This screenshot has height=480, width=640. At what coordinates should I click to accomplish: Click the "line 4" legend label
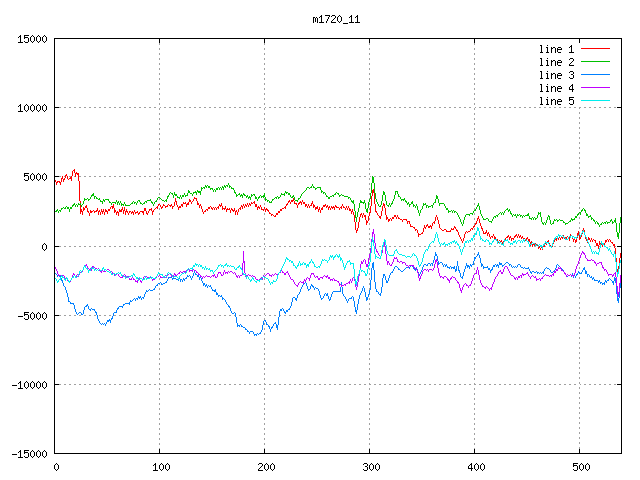click(556, 88)
